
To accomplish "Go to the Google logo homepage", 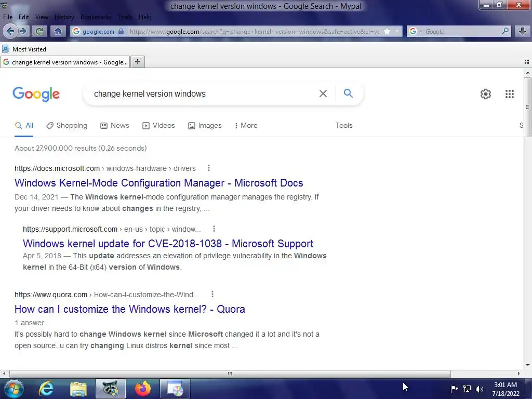I will (x=36, y=94).
